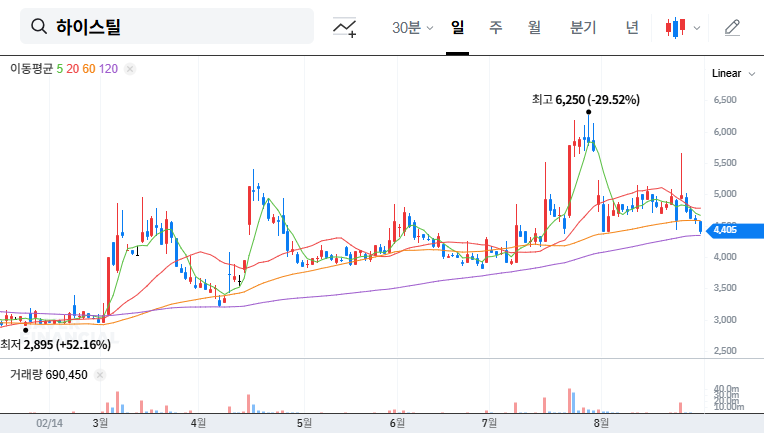Click the stock search field showing 하이스틸
764x433 pixels.
(x=167, y=26)
